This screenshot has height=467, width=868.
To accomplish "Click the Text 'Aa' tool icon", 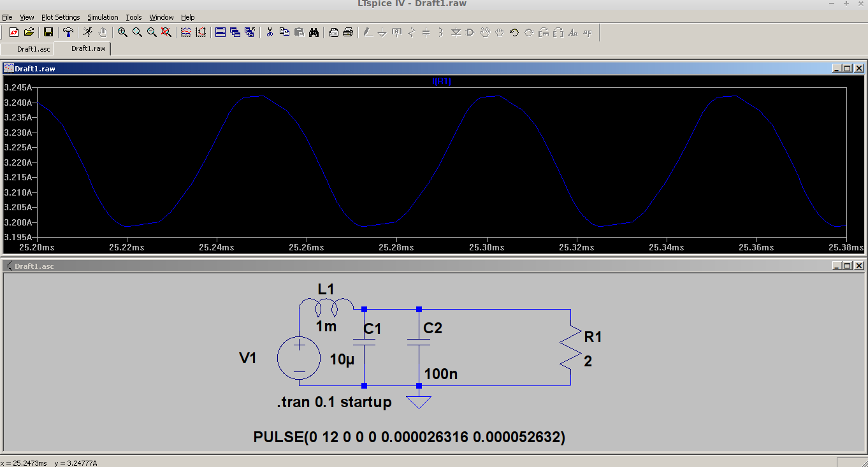I will click(573, 32).
